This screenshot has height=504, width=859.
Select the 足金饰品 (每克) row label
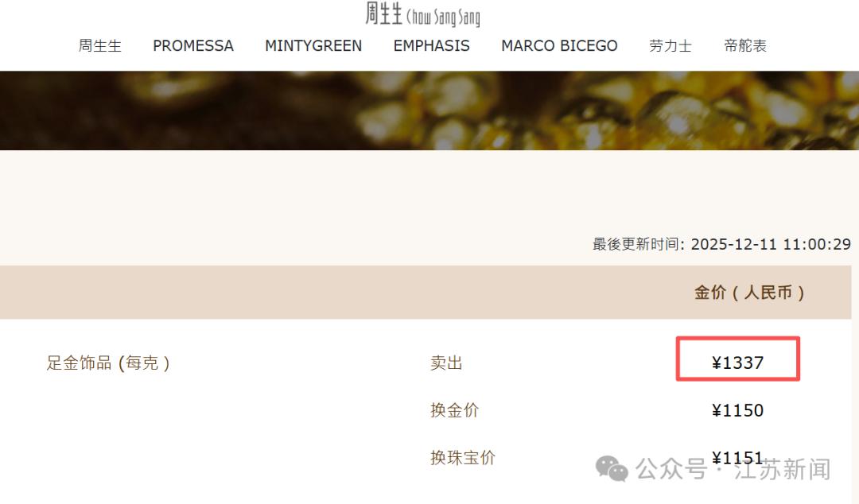tap(108, 362)
